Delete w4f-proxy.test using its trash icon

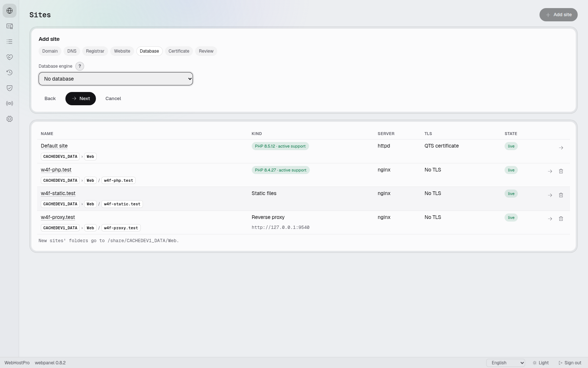click(561, 219)
